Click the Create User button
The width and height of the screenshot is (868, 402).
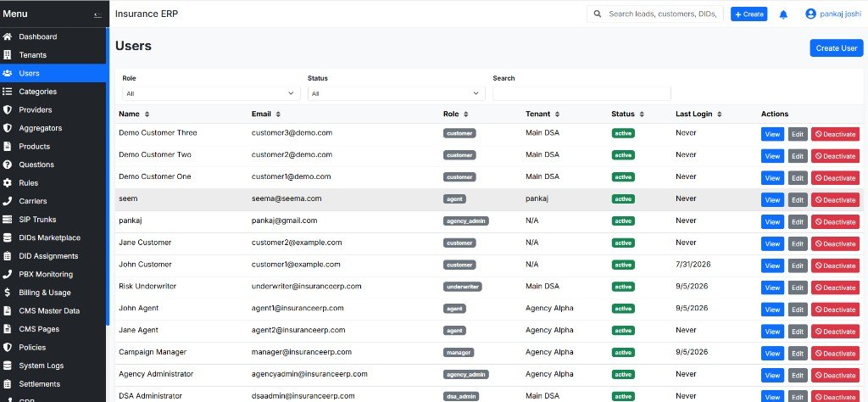tap(837, 48)
